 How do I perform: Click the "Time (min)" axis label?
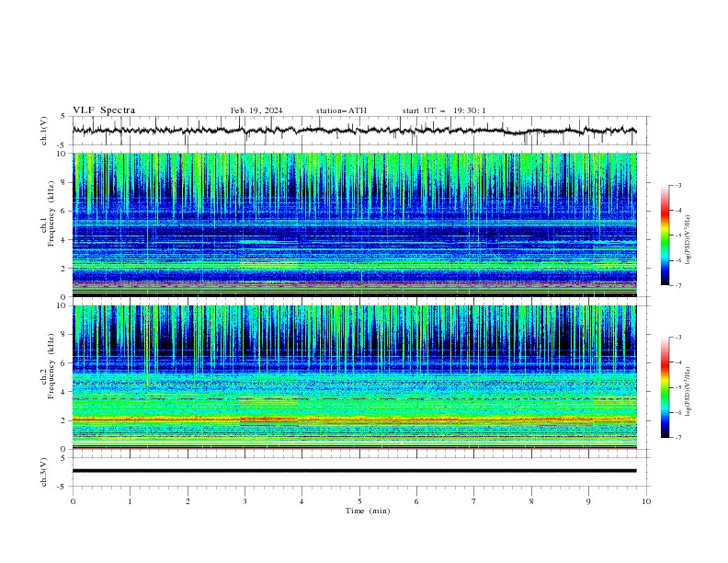368,511
